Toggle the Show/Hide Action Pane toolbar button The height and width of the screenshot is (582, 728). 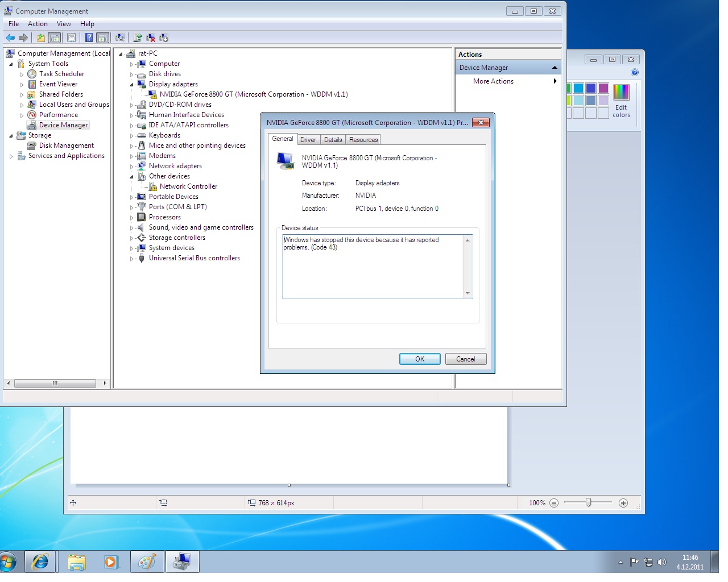tap(103, 38)
